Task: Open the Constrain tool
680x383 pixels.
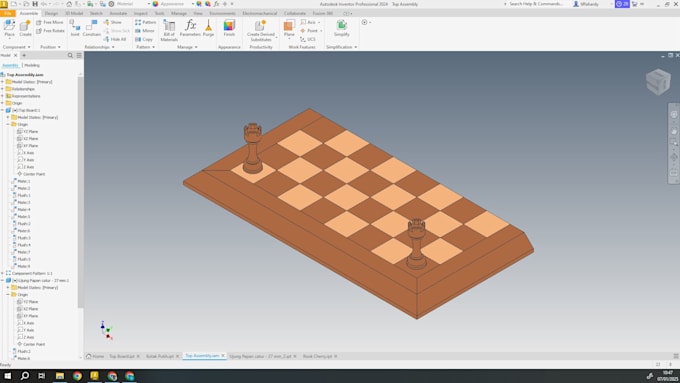Action: tap(91, 28)
